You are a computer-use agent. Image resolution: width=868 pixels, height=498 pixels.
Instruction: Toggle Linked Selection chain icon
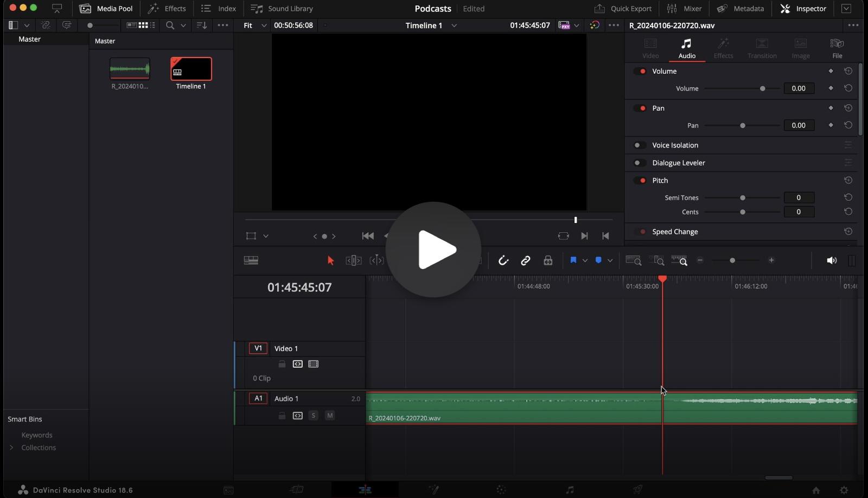click(526, 260)
